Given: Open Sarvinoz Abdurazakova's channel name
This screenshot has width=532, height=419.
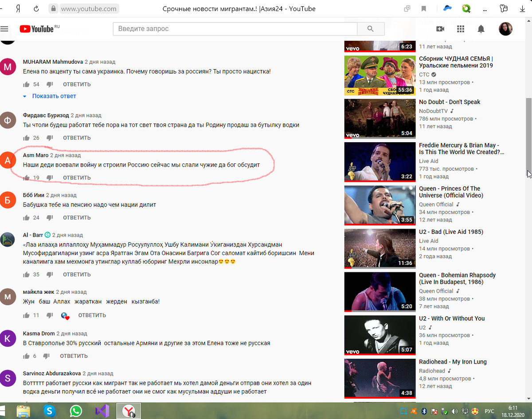Looking at the screenshot, I should tap(51, 373).
